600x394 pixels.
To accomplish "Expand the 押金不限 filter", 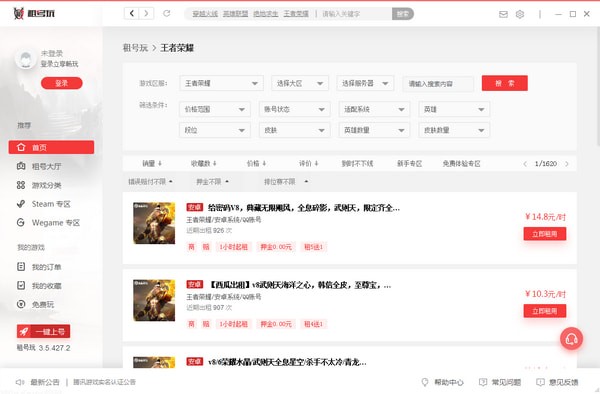I will (212, 181).
